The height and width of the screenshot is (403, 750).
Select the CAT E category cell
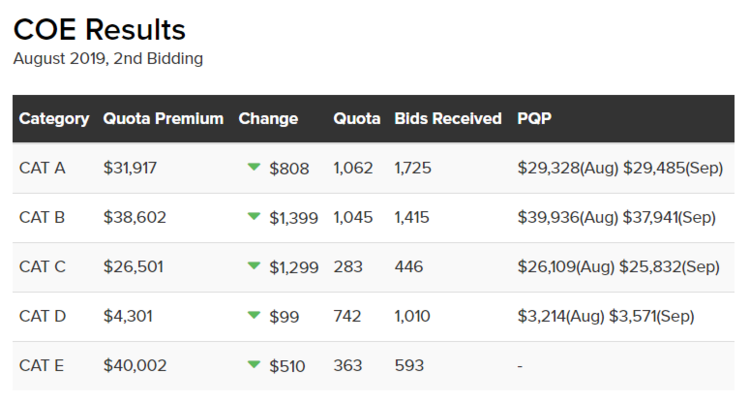click(42, 366)
